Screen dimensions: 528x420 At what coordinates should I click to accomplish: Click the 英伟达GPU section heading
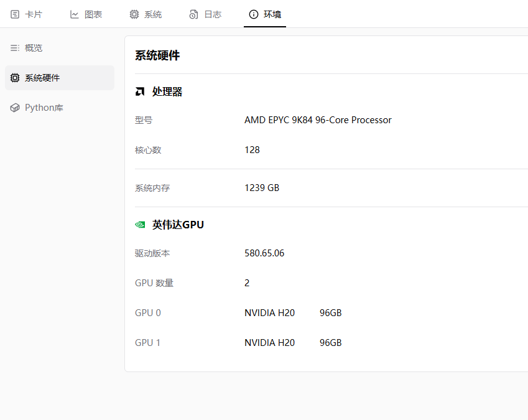[178, 225]
